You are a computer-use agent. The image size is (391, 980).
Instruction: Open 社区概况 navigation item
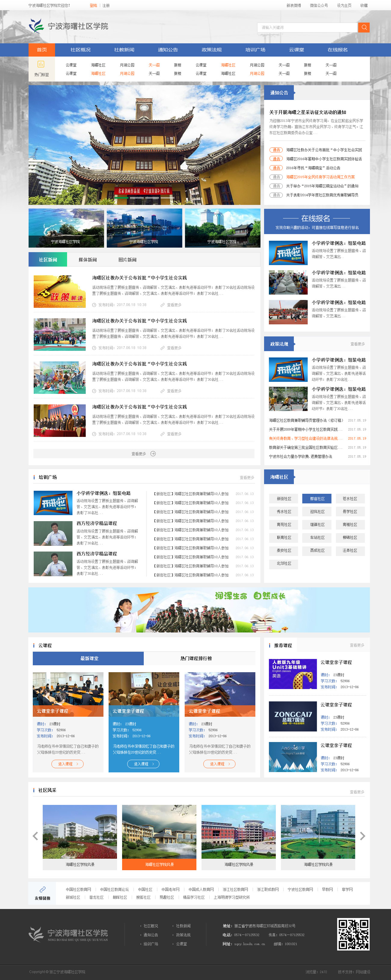click(x=80, y=50)
